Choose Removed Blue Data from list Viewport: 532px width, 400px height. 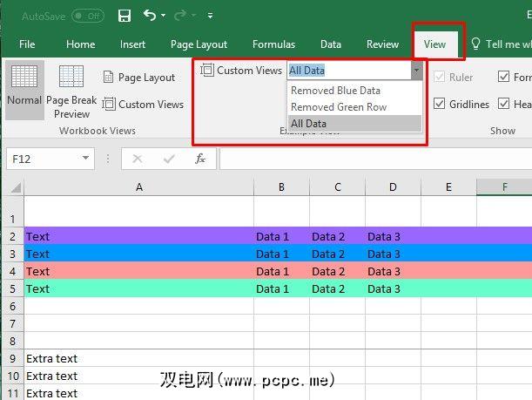[x=335, y=91]
